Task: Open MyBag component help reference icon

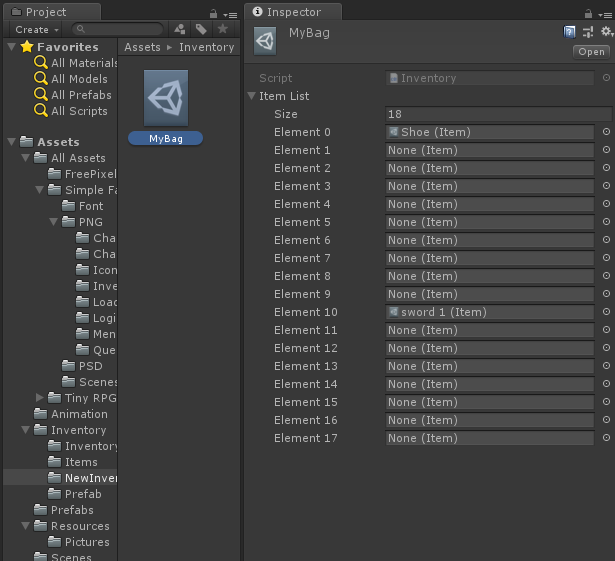Action: (x=570, y=32)
